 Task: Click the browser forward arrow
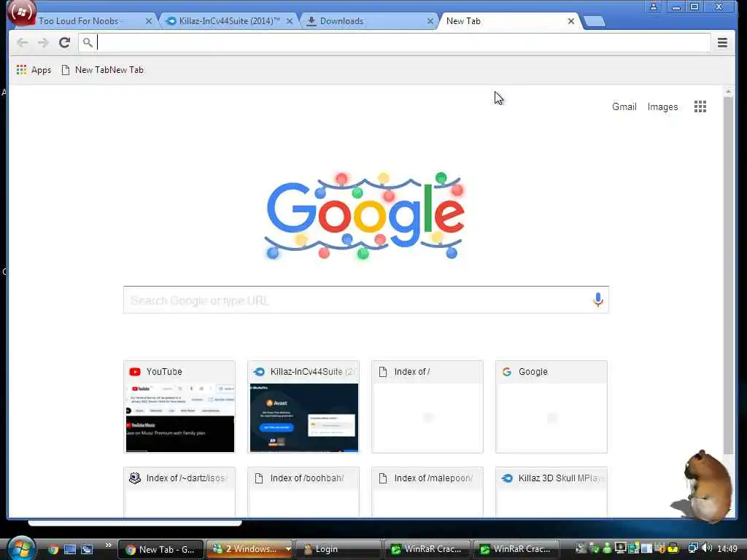[43, 43]
